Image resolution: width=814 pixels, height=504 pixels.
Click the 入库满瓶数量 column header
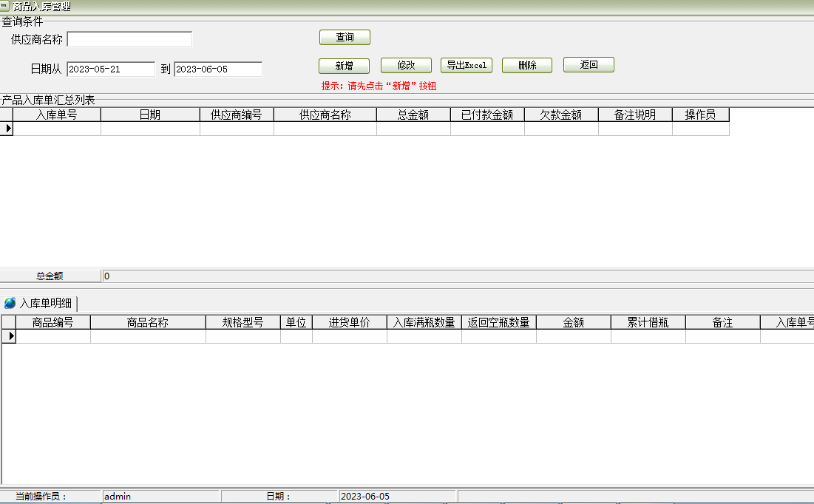click(424, 322)
